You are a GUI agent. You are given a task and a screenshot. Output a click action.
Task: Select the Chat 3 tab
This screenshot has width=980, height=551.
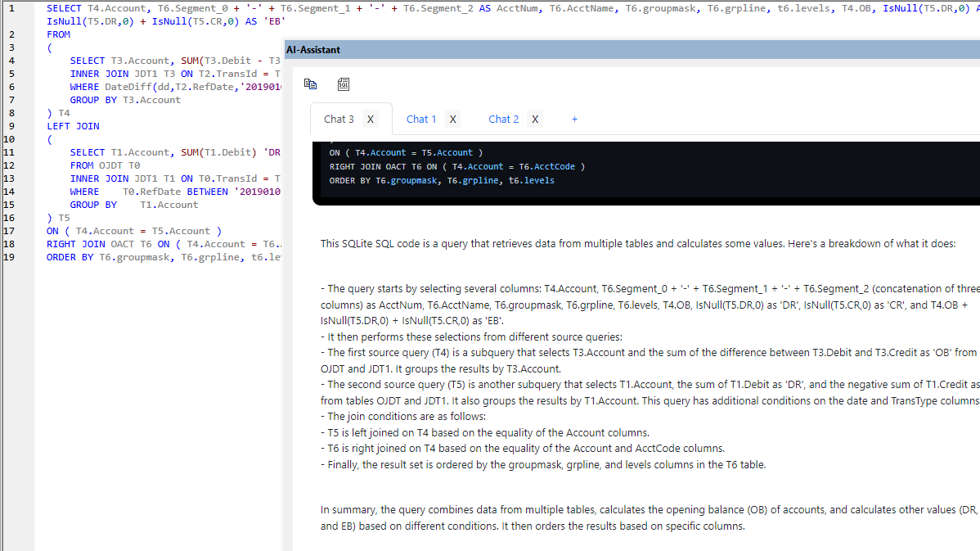coord(339,119)
